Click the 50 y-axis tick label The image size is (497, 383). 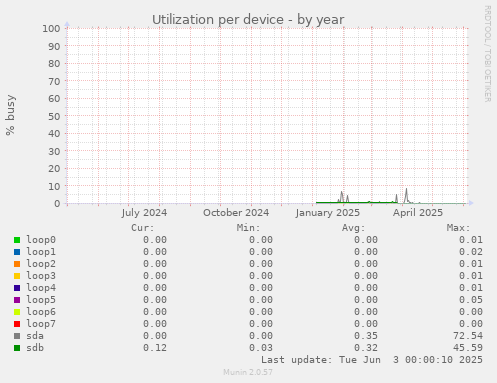[54, 116]
